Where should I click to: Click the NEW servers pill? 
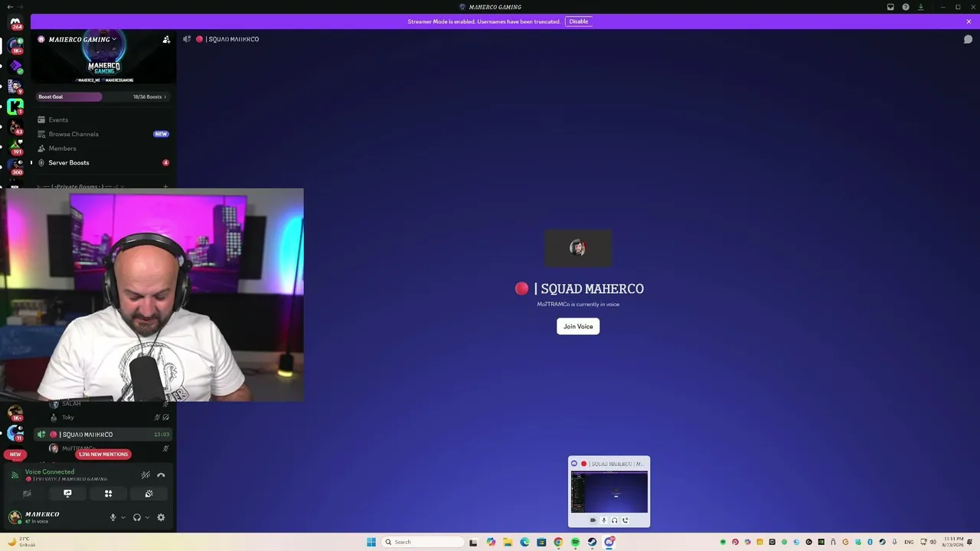click(x=15, y=455)
